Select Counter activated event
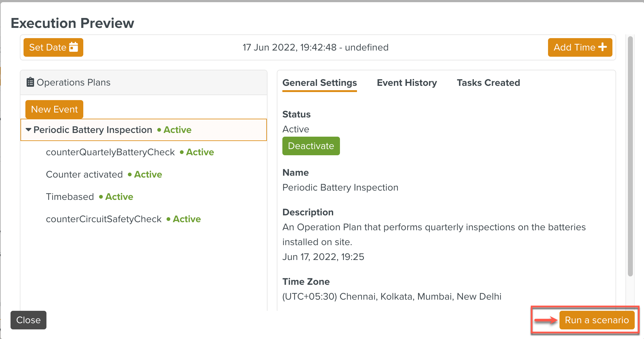The image size is (644, 339). (x=84, y=174)
